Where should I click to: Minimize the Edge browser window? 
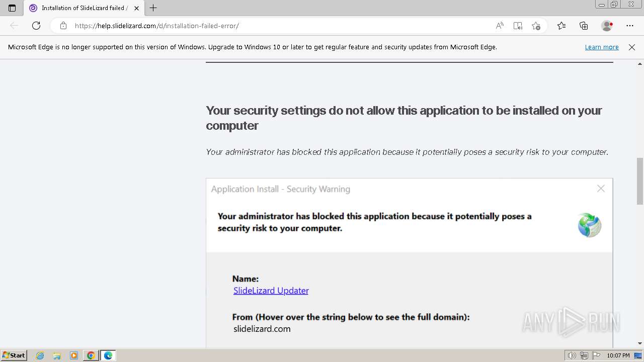pos(602,5)
